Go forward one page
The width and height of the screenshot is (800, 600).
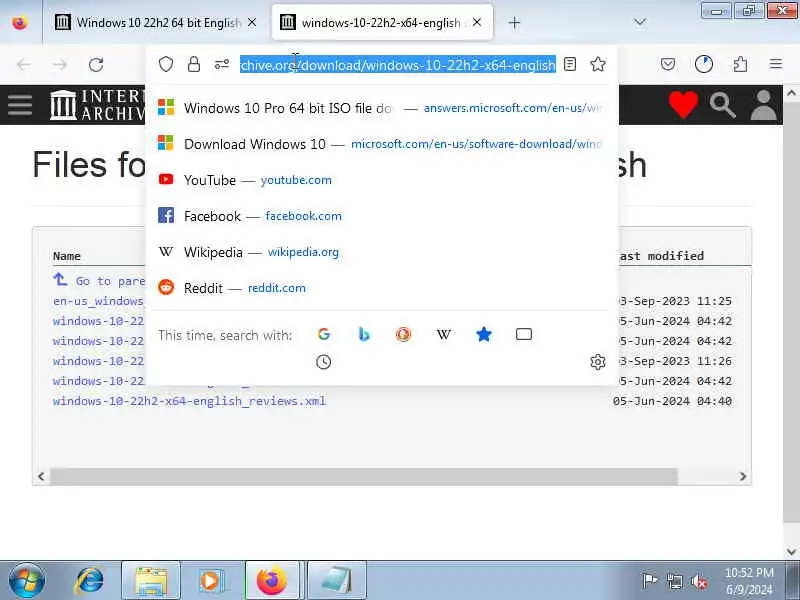[60, 65]
